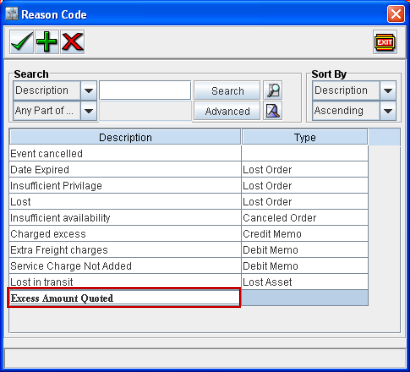Viewport: 410px width, 372px height.
Task: Click the green checkmark save icon
Action: point(22,42)
